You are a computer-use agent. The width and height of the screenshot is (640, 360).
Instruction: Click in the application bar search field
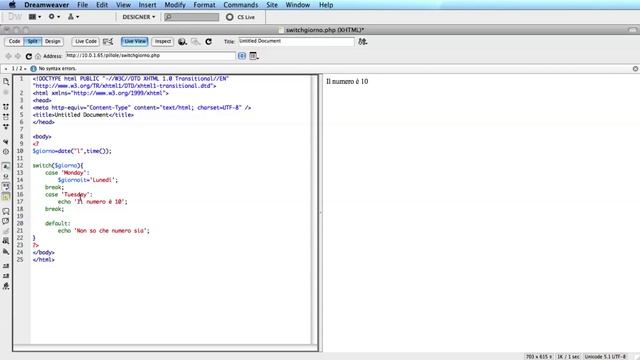[191, 17]
